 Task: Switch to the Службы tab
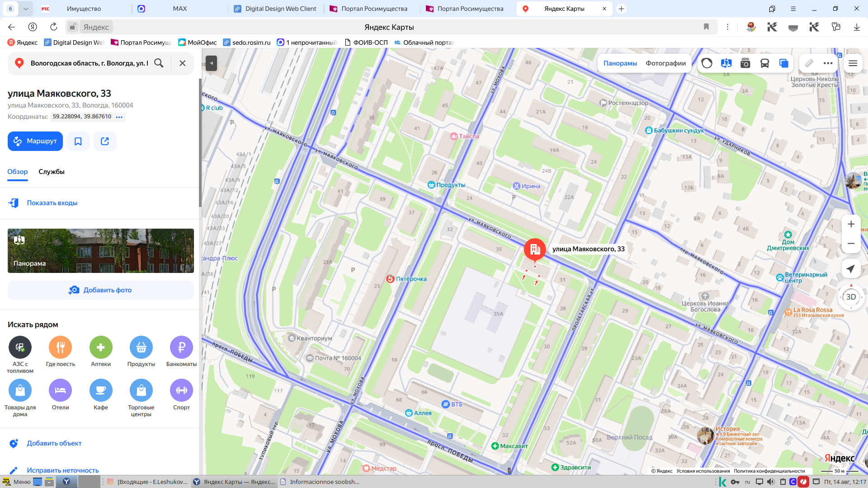[52, 172]
